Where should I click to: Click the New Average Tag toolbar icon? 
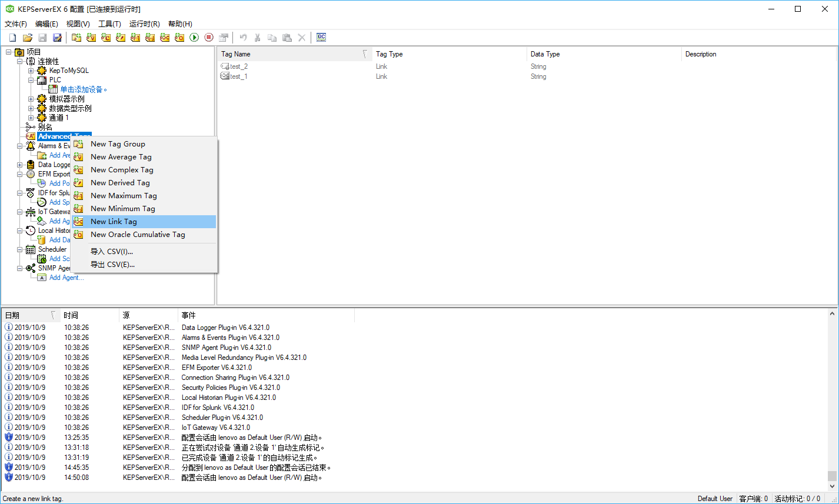tap(91, 37)
